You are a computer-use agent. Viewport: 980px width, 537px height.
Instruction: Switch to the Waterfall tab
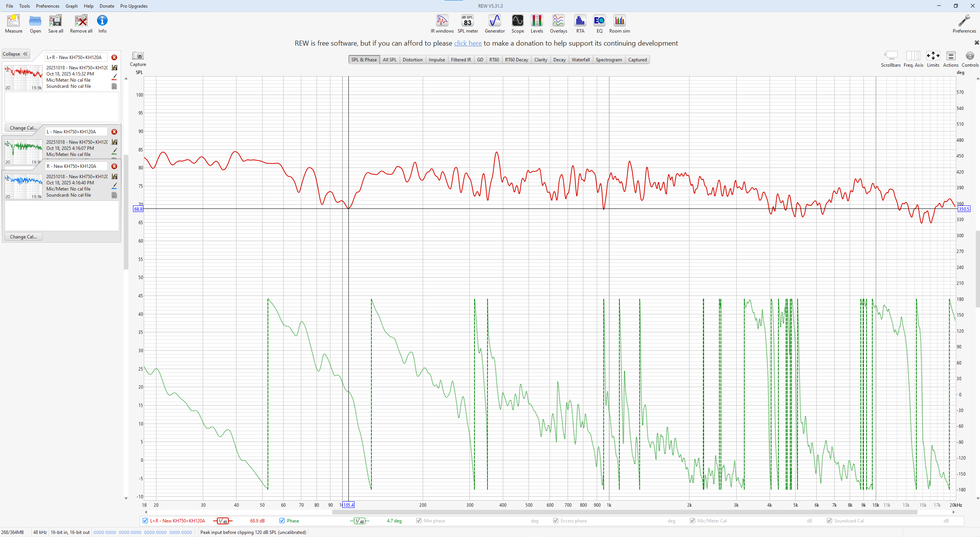click(580, 60)
